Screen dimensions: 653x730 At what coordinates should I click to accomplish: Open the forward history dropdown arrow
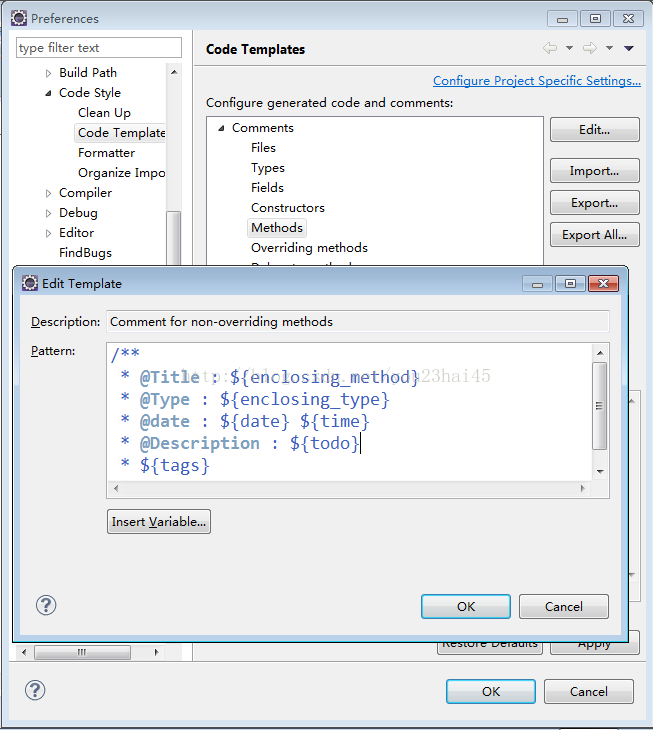(609, 48)
